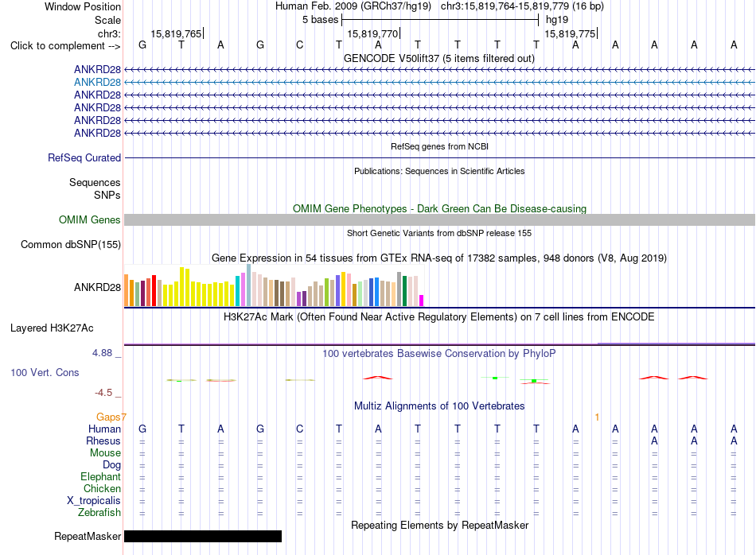Click the Elephant species label
This screenshot has width=756, height=555.
click(100, 477)
